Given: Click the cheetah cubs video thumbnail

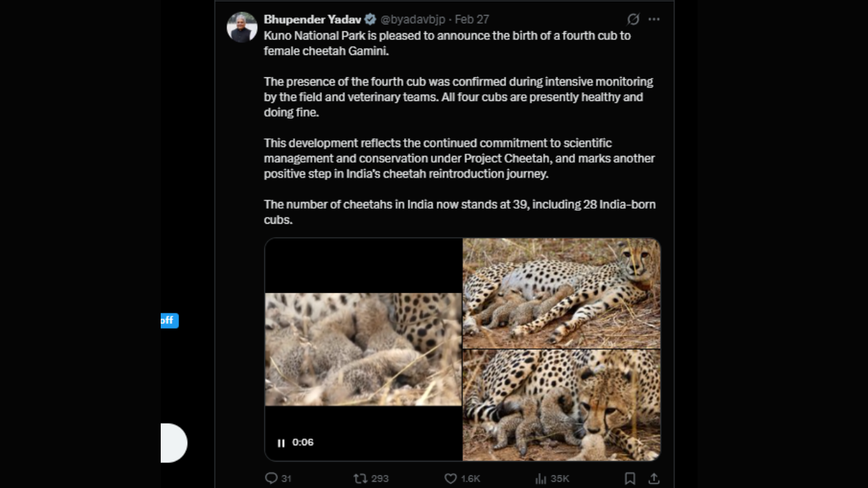Looking at the screenshot, I should [363, 349].
